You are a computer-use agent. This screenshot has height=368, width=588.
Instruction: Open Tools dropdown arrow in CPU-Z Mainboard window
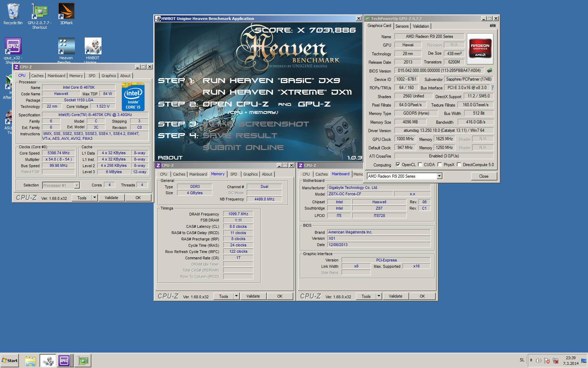tap(379, 296)
